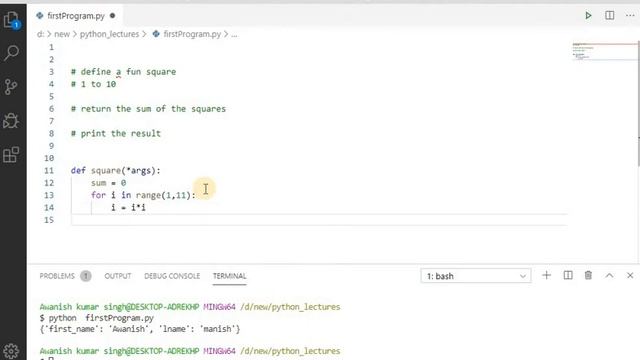Viewport: 640px width, 360px height.
Task: Click terminal command 'python firstProgram.py'
Action: 101,318
